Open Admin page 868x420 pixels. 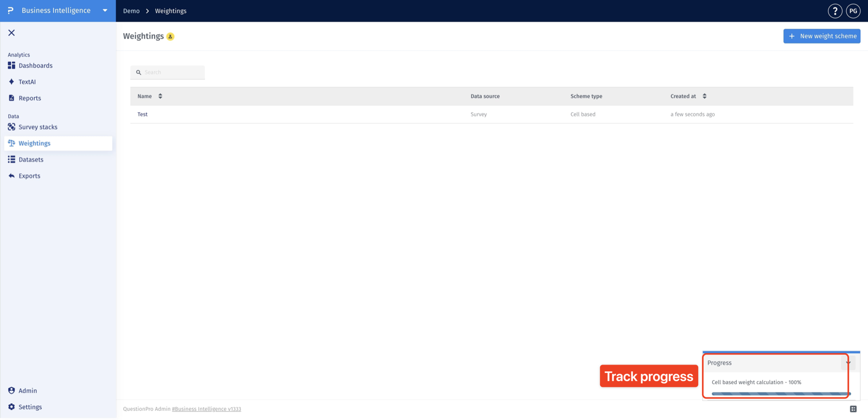point(28,391)
